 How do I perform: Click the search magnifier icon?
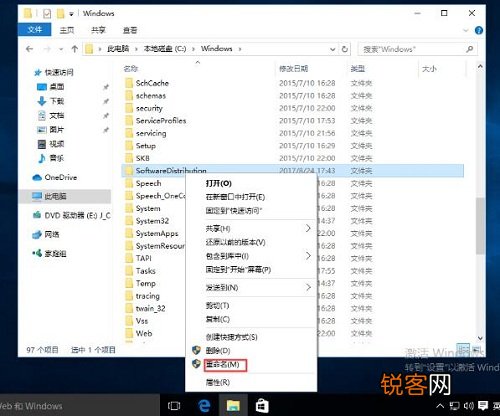(470, 49)
